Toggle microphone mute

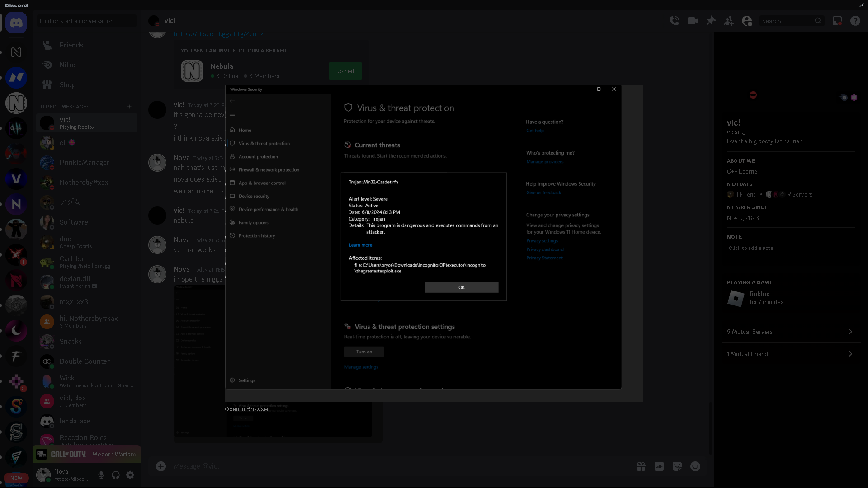tap(101, 475)
